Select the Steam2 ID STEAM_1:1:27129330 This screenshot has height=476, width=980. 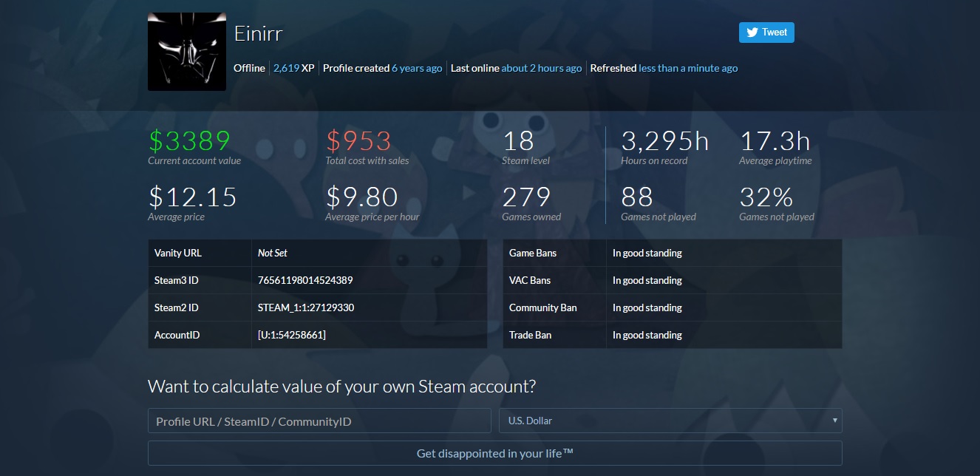click(x=306, y=307)
